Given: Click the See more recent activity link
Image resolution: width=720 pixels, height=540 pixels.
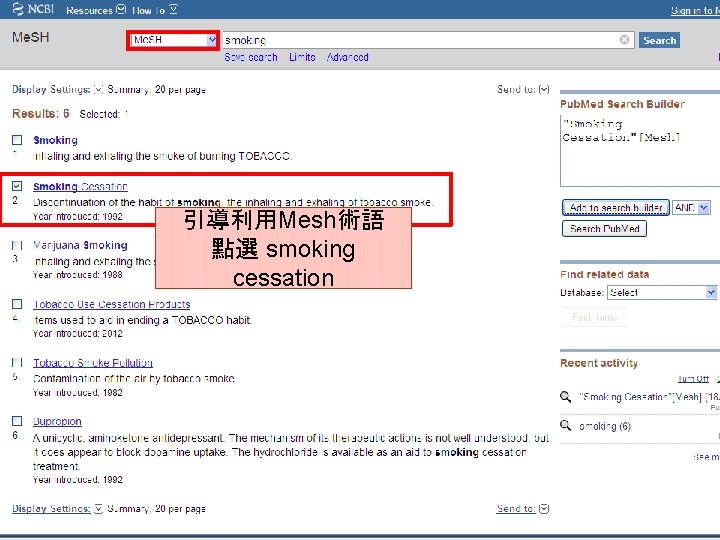Looking at the screenshot, I should click(706, 457).
